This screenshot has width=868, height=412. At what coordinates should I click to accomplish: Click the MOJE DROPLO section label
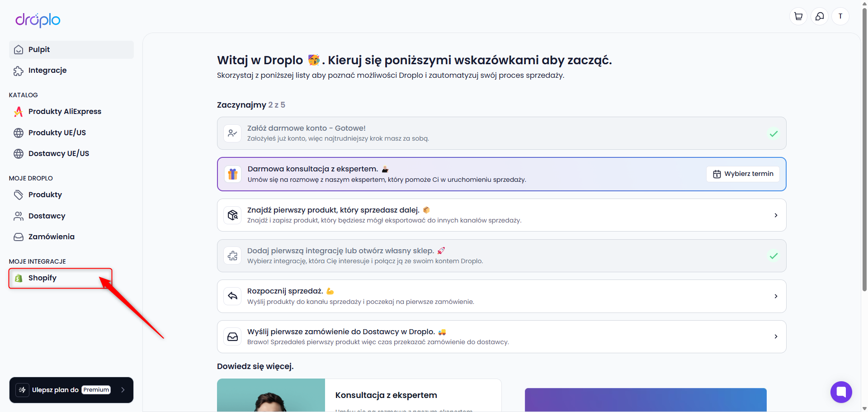(31, 178)
